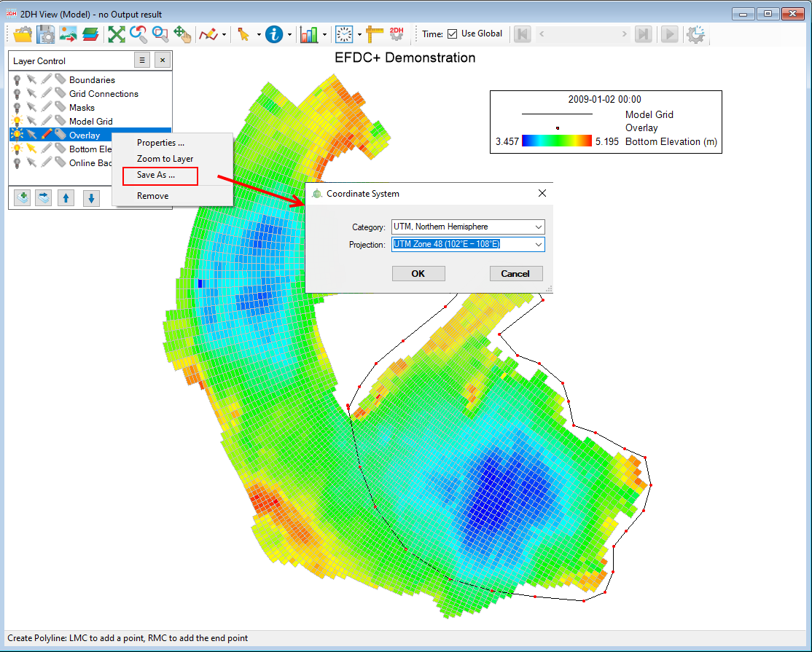Click Cancel in the Coordinate System dialog
Viewport: 812px width, 652px height.
click(x=516, y=273)
